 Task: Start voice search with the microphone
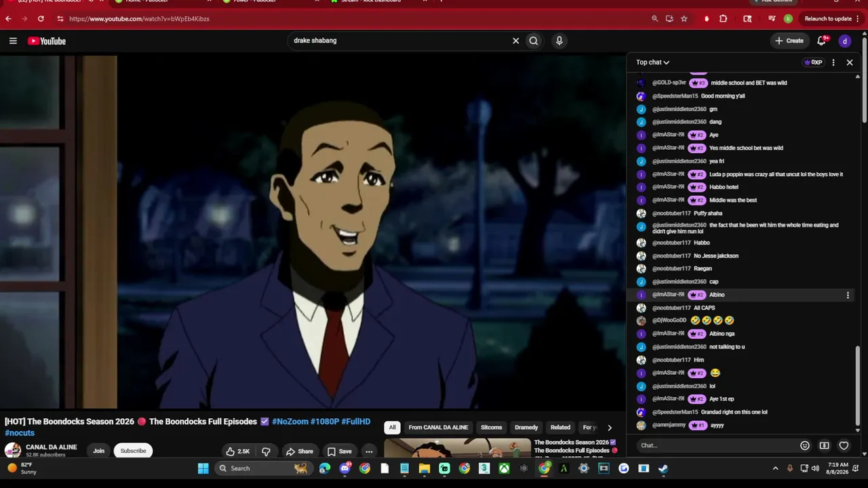pyautogui.click(x=559, y=41)
